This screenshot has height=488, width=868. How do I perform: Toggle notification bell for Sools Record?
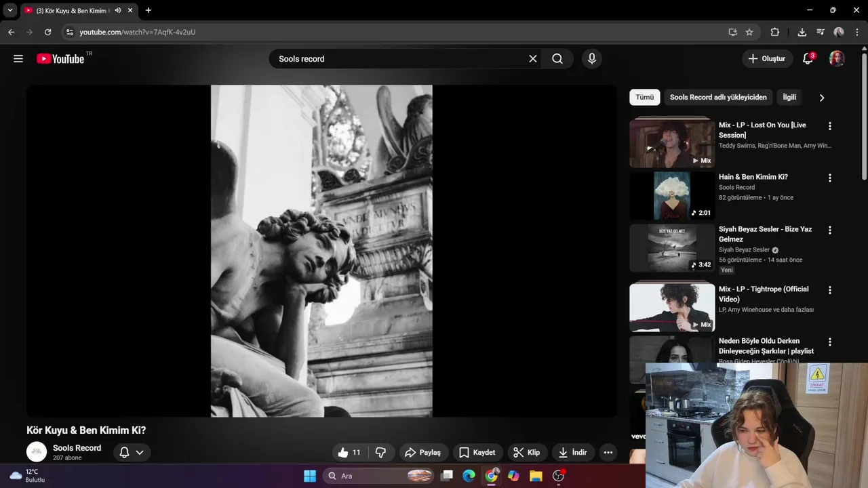132,452
